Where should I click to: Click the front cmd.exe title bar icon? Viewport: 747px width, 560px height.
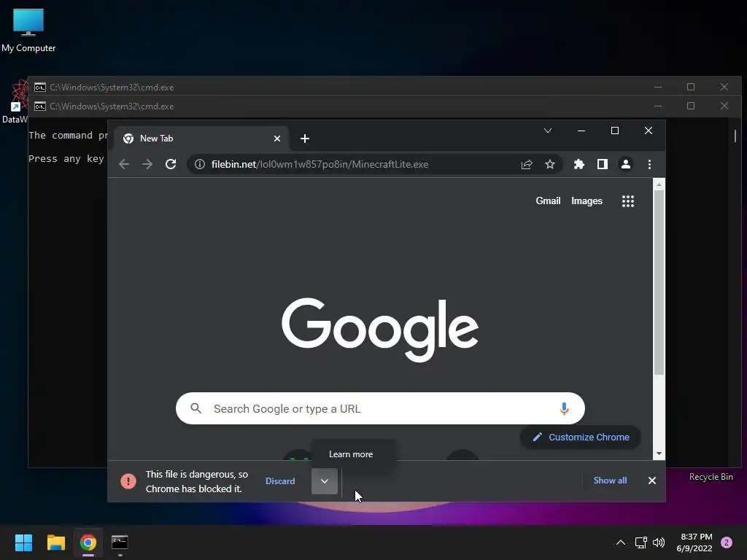click(40, 106)
